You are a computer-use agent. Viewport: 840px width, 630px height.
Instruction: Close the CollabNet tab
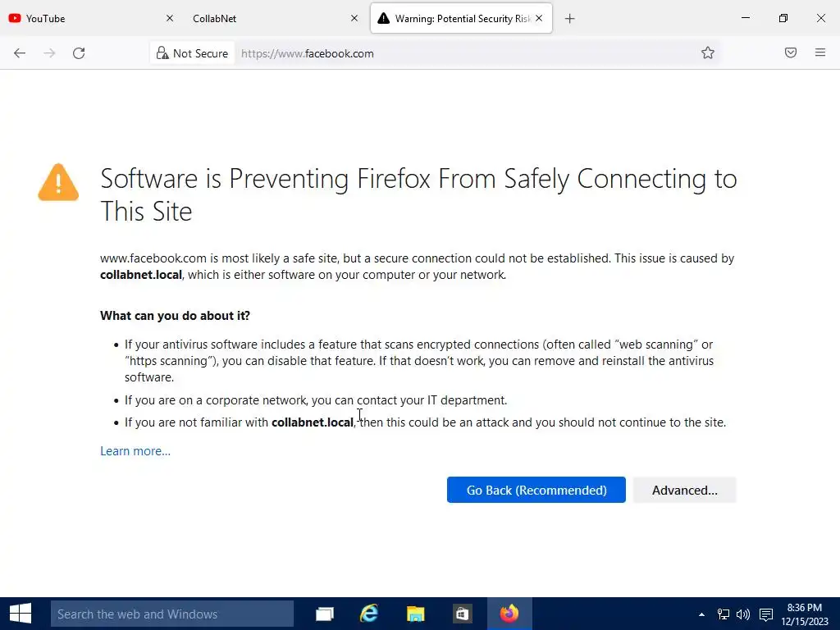pos(354,18)
